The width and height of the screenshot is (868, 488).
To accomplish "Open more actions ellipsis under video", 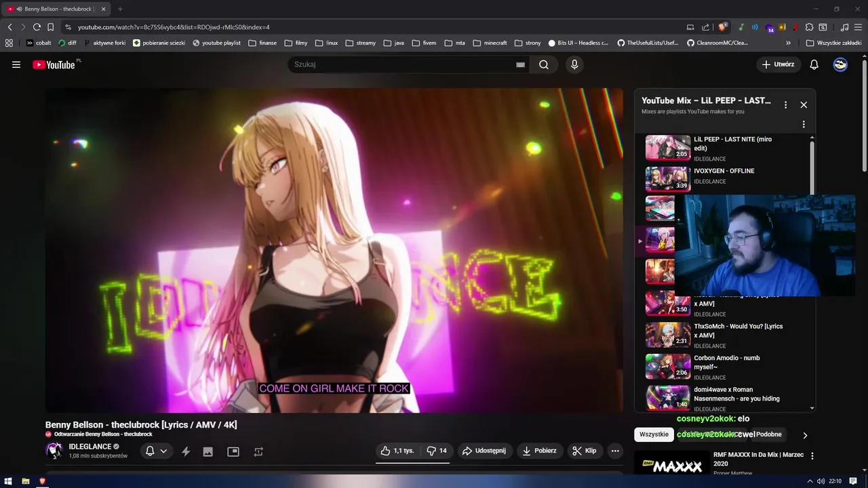I will click(615, 451).
